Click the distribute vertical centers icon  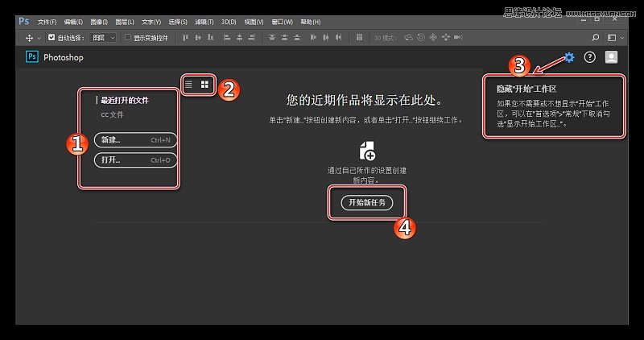click(x=284, y=37)
